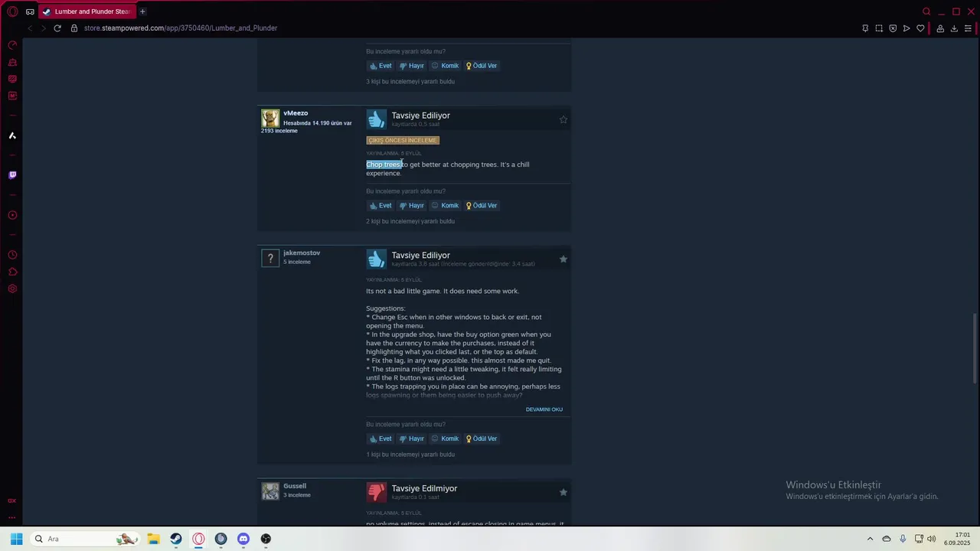This screenshot has height=551, width=980.
Task: Open GX Cleaner in the sidebar
Action: (x=12, y=62)
